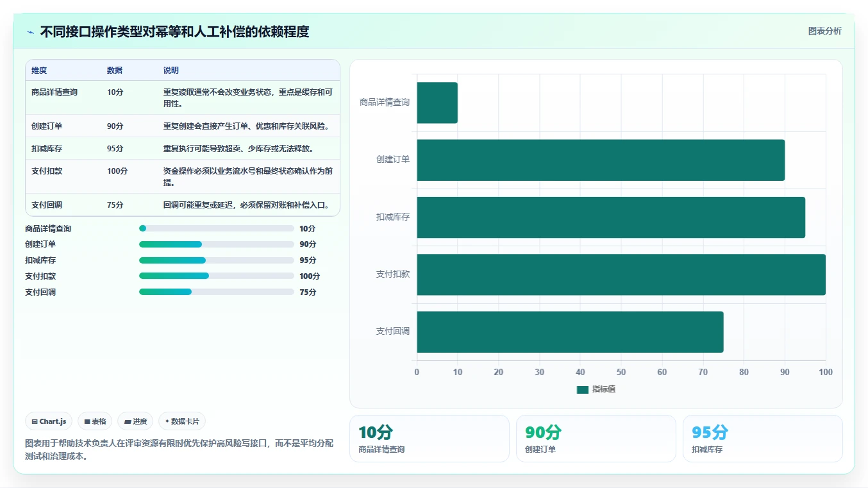Click the main title 不同接口操作类型
Image resolution: width=868 pixels, height=488 pixels.
click(175, 31)
